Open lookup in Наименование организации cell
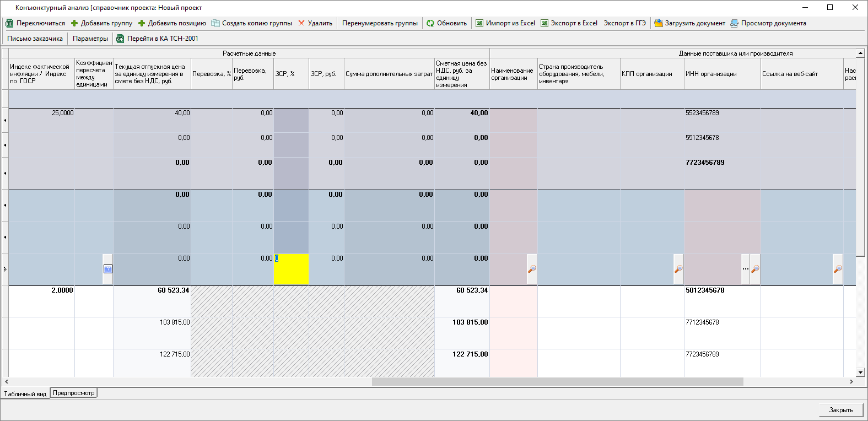This screenshot has height=421, width=868. point(532,269)
